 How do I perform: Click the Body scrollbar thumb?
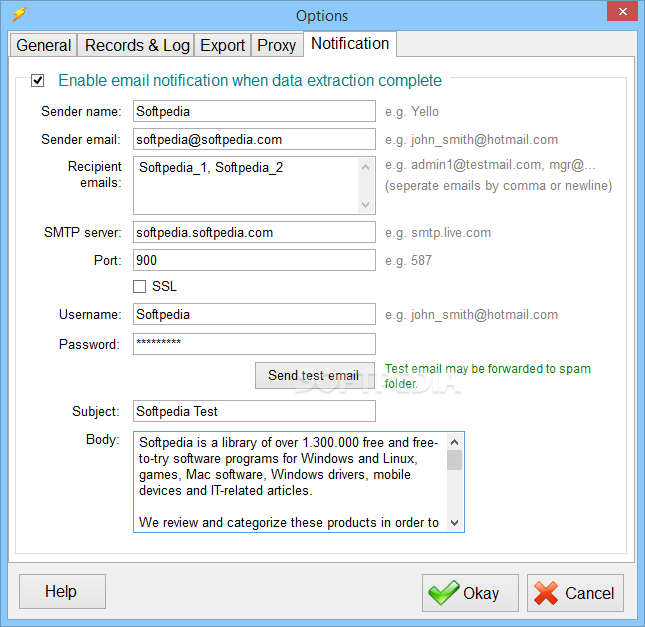tap(455, 460)
